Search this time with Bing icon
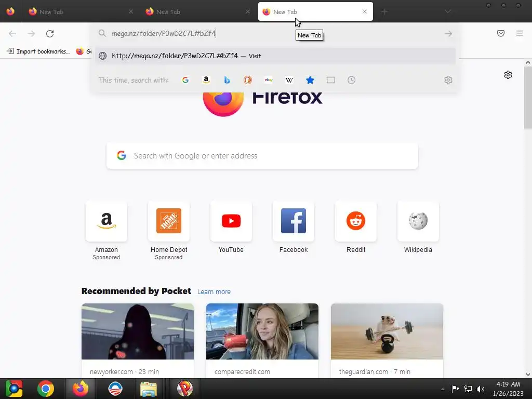The height and width of the screenshot is (399, 532). coord(227,80)
